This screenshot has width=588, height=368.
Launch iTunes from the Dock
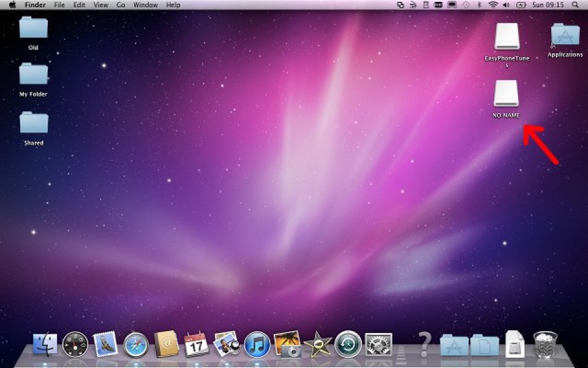[257, 345]
